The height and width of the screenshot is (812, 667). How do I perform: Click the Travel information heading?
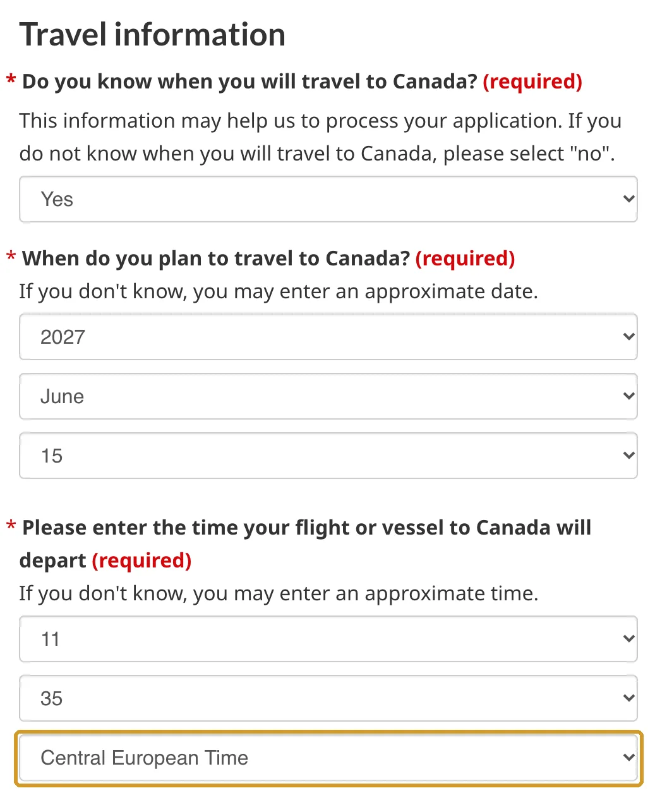[x=152, y=34]
